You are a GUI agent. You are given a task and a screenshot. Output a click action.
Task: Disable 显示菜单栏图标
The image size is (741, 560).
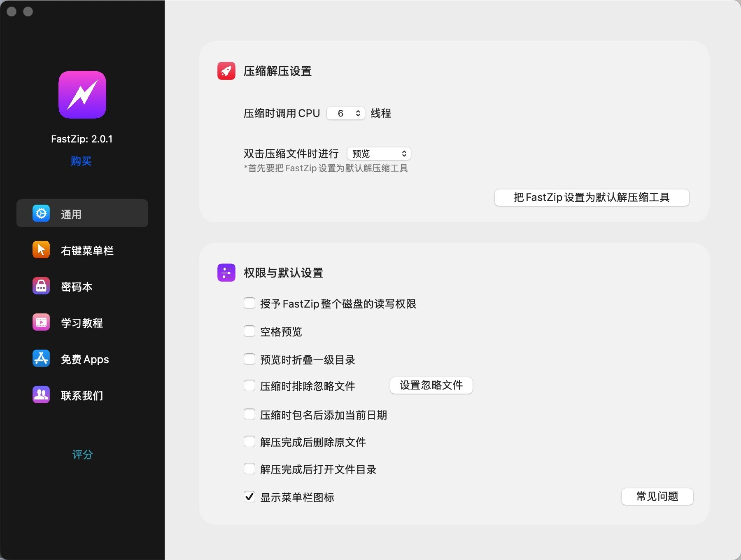tap(249, 497)
